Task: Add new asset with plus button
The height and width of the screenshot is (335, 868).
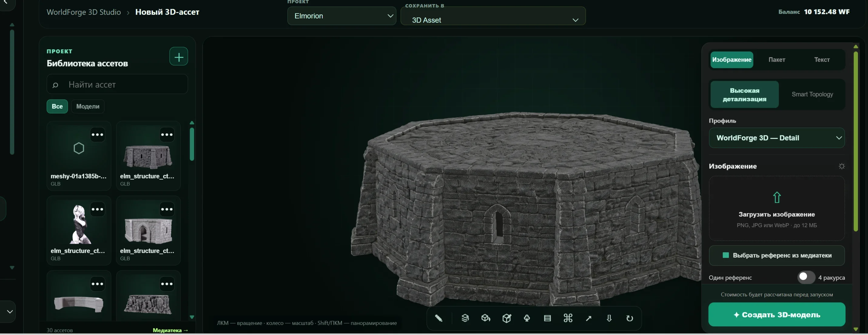Action: (x=179, y=56)
